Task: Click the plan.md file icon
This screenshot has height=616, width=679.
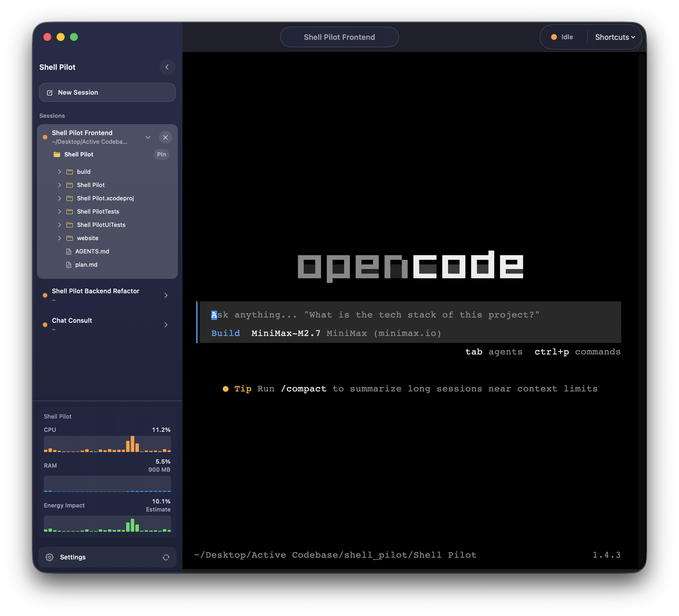Action: 69,265
